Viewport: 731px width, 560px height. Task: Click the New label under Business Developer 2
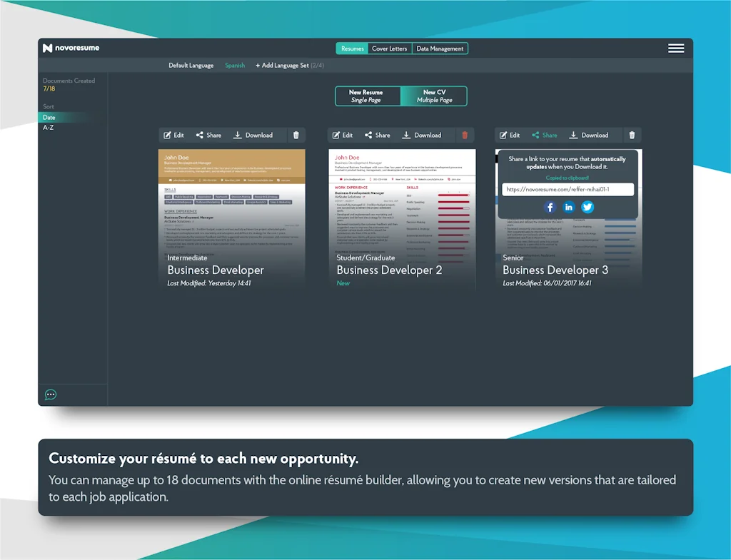(343, 283)
